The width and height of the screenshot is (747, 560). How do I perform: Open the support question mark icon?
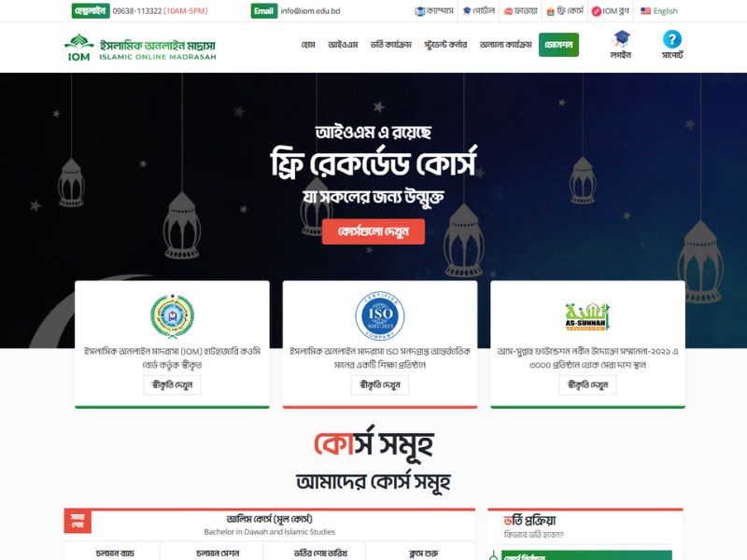(671, 38)
